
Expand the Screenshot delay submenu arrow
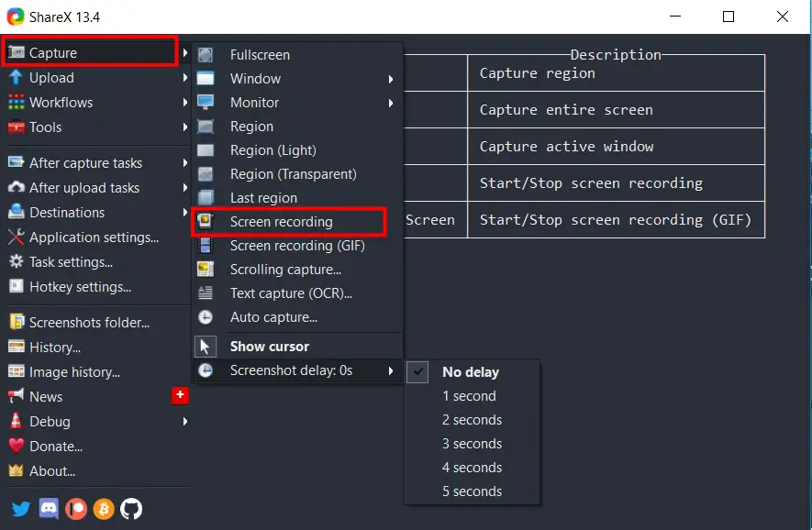point(391,370)
